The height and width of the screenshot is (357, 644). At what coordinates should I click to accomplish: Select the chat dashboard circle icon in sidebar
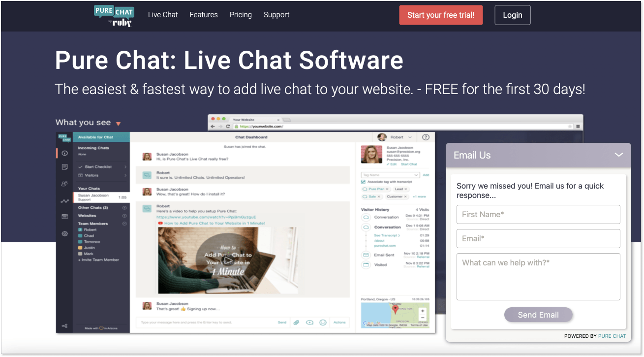[64, 153]
